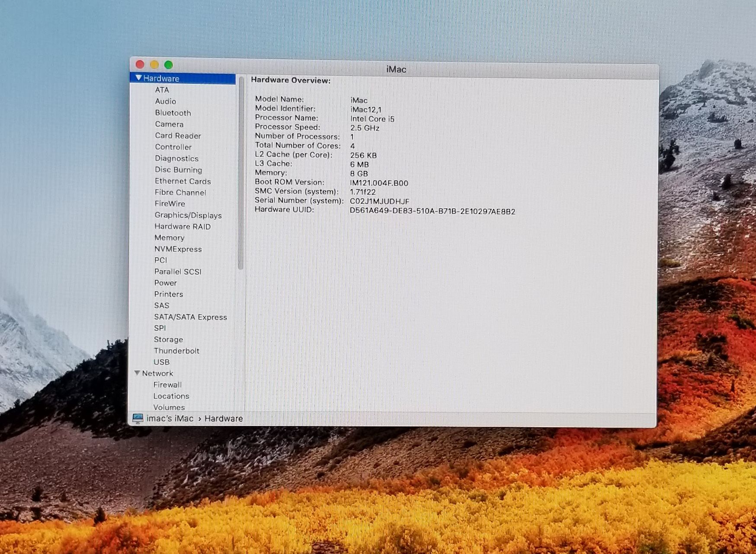Click the green zoom window button
The height and width of the screenshot is (554, 756).
point(169,65)
